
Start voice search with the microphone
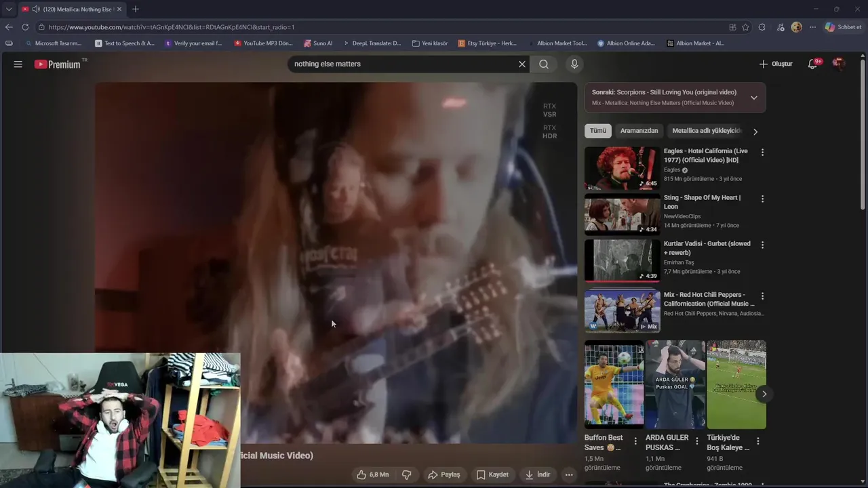574,64
